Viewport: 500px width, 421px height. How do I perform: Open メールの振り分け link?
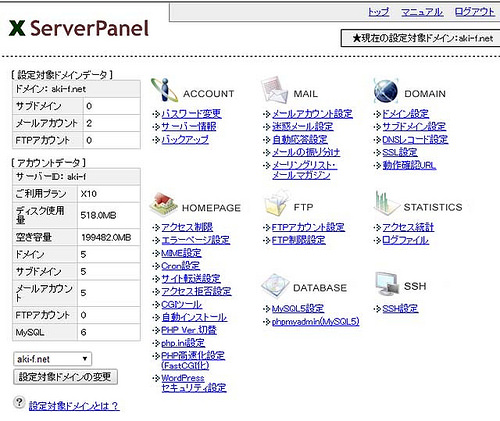306,152
